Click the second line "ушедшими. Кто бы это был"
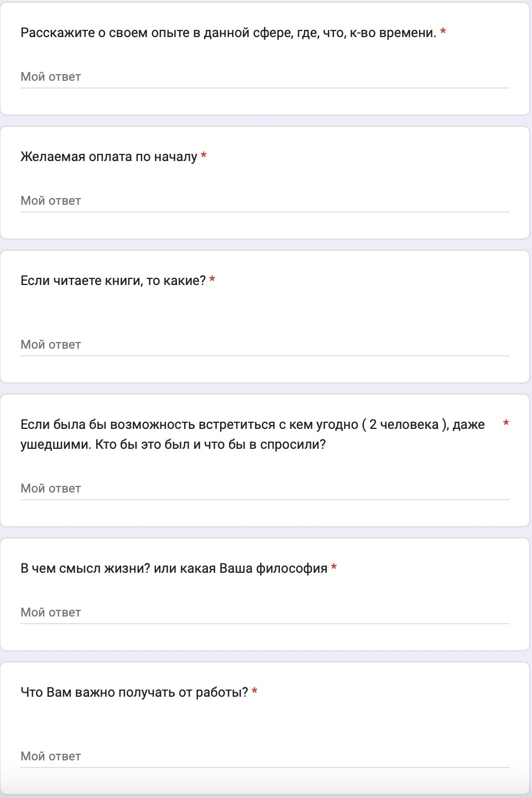The width and height of the screenshot is (532, 798). click(x=173, y=445)
